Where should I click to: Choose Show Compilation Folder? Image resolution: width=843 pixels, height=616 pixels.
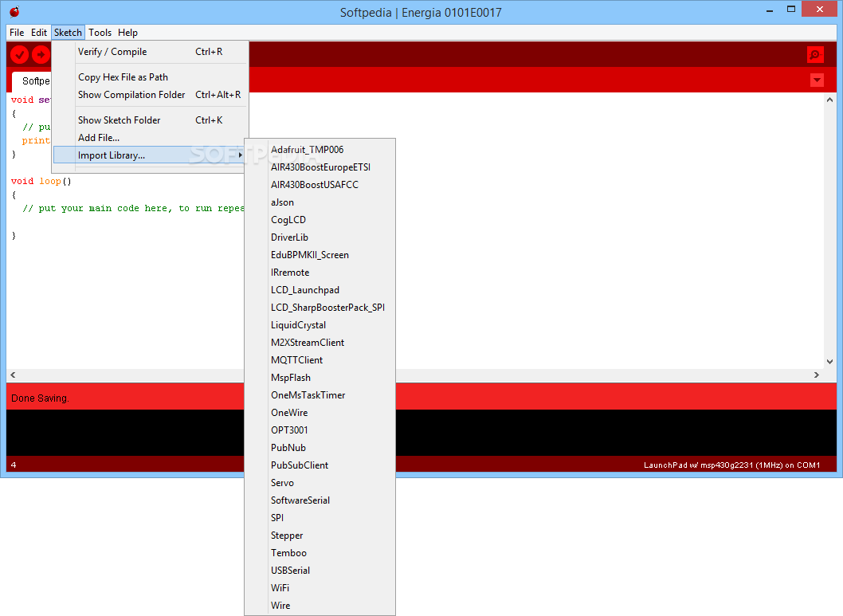tap(150, 95)
